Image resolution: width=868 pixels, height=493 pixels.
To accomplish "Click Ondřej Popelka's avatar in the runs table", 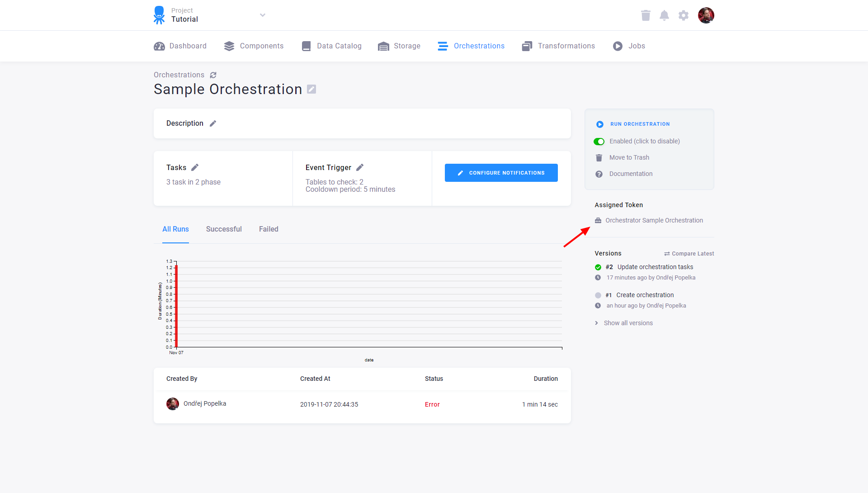I will click(172, 403).
